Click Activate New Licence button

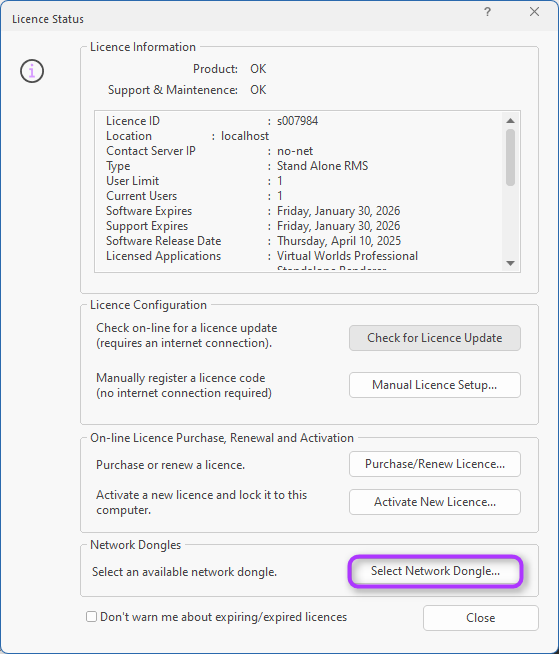coord(435,502)
